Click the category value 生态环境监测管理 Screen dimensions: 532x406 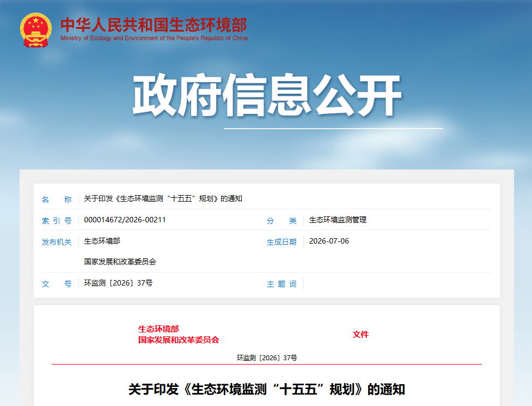click(338, 220)
